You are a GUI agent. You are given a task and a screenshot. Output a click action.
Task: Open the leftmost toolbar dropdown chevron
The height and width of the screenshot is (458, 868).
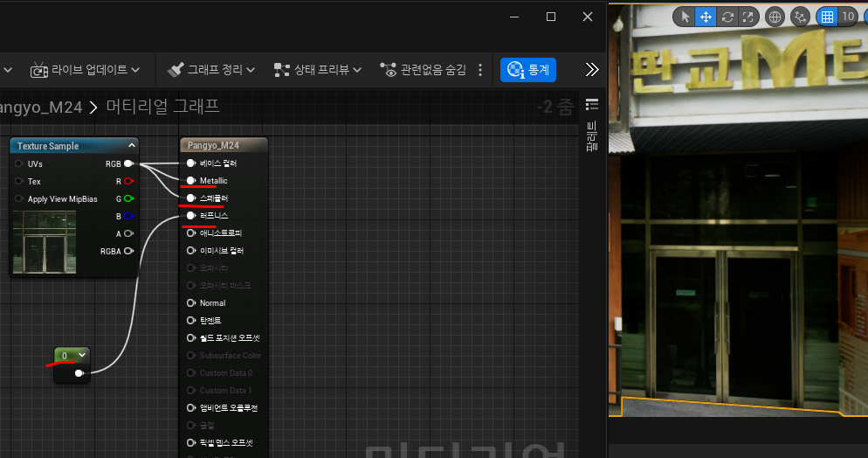coord(8,70)
